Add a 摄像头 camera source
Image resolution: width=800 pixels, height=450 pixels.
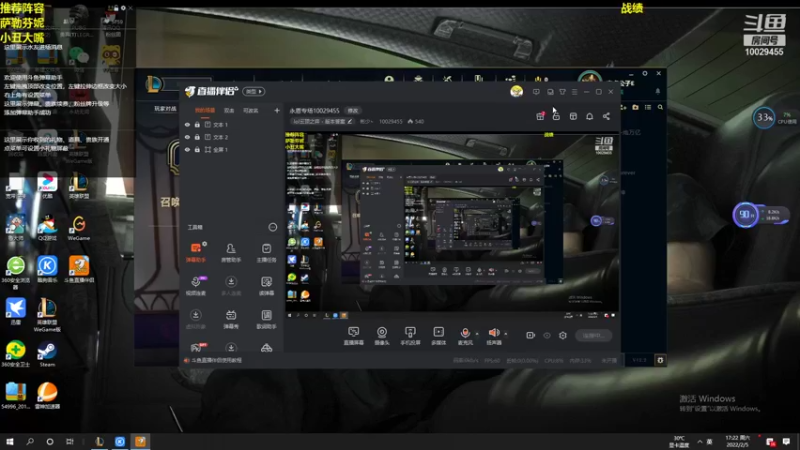tap(382, 336)
